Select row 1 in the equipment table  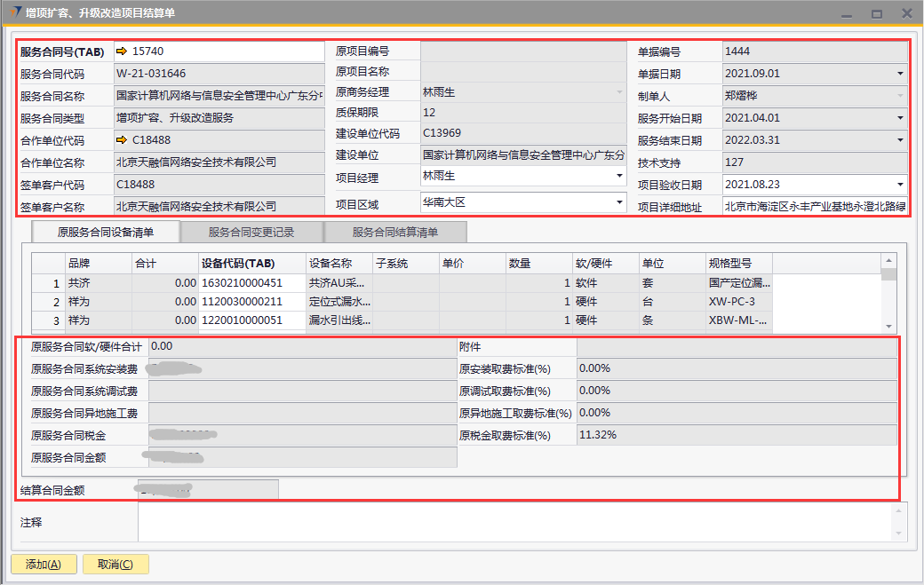click(x=49, y=282)
